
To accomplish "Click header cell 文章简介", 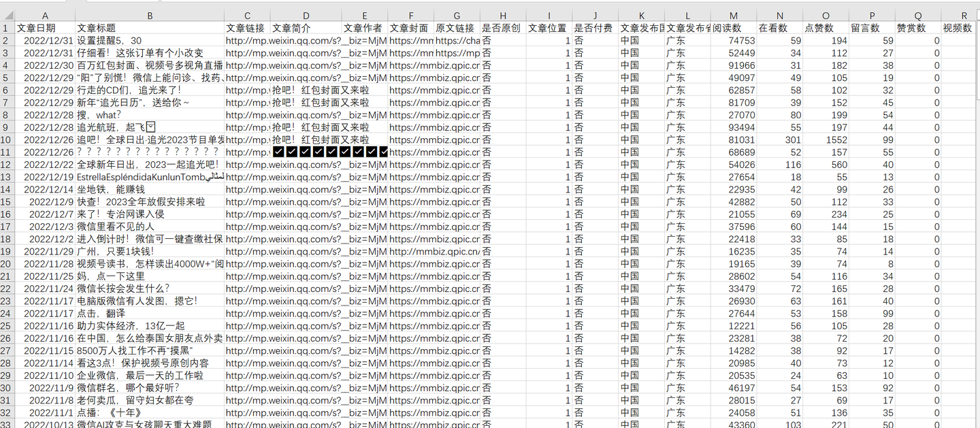I will click(306, 28).
